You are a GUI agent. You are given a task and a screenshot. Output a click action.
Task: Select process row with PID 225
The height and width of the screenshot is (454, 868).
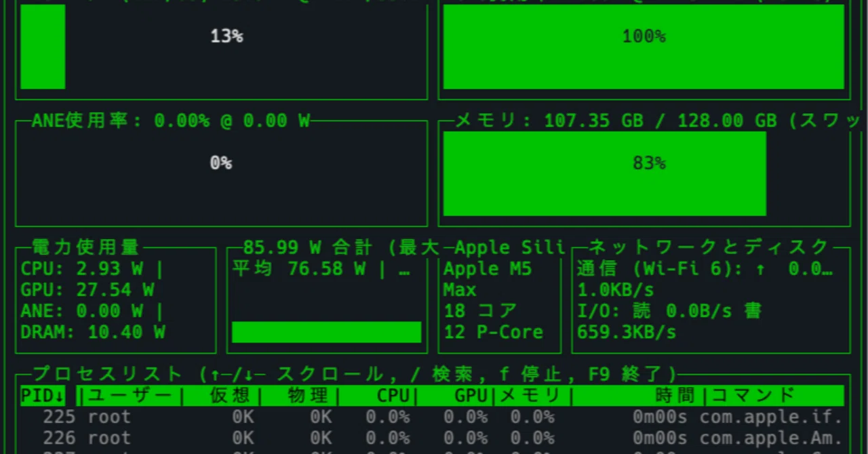(432, 417)
